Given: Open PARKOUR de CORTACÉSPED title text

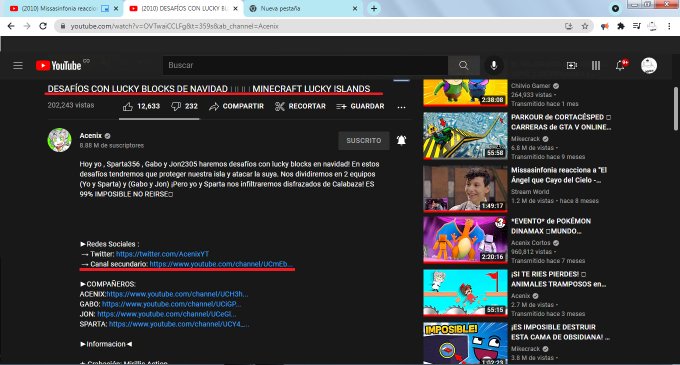Looking at the screenshot, I should [561, 122].
